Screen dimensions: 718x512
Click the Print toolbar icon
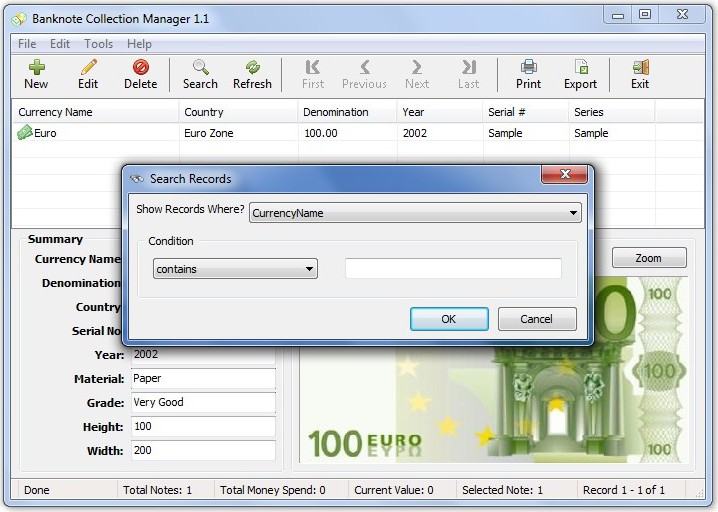pos(528,68)
